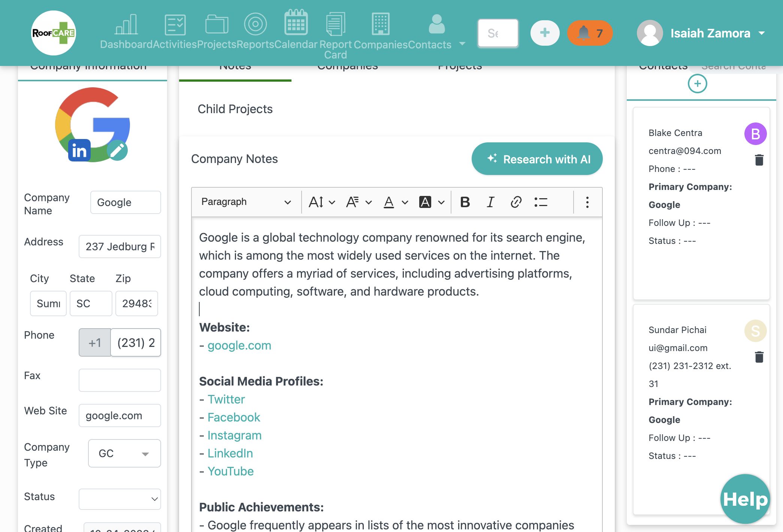This screenshot has height=532, width=783.
Task: Expand the navigation overflow caret
Action: pyautogui.click(x=462, y=44)
